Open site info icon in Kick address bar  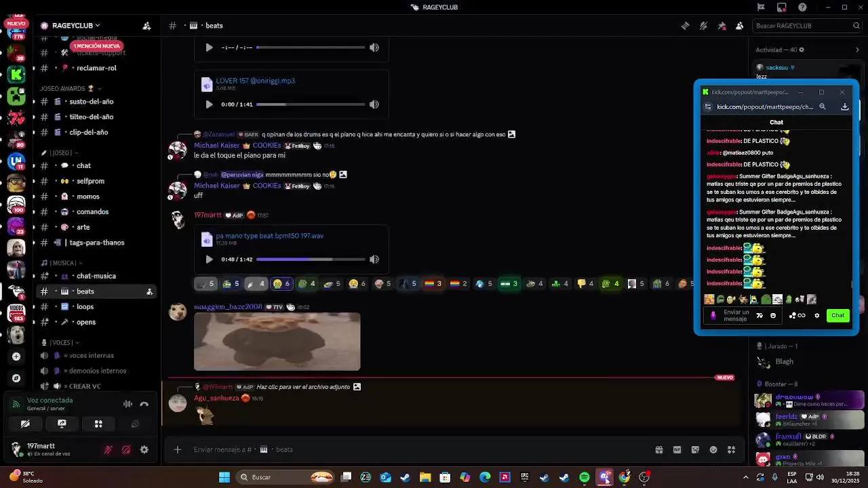[708, 106]
